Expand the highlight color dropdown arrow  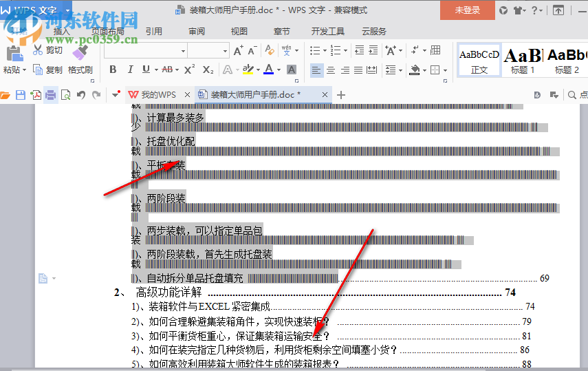pyautogui.click(x=258, y=70)
